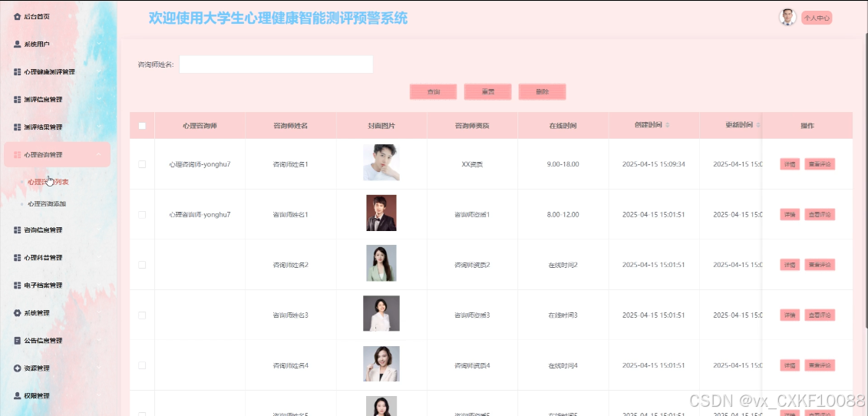Click 详情 for the 咨询师姓名4 row
868x416 pixels.
pos(790,365)
